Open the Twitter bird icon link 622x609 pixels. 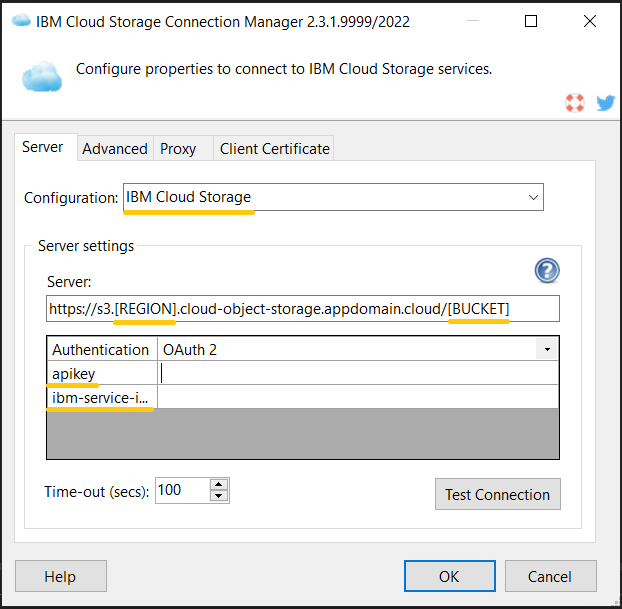click(x=605, y=103)
